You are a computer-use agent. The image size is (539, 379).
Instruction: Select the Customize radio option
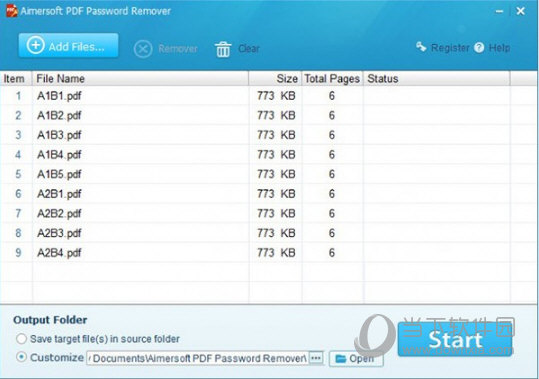[x=21, y=357]
